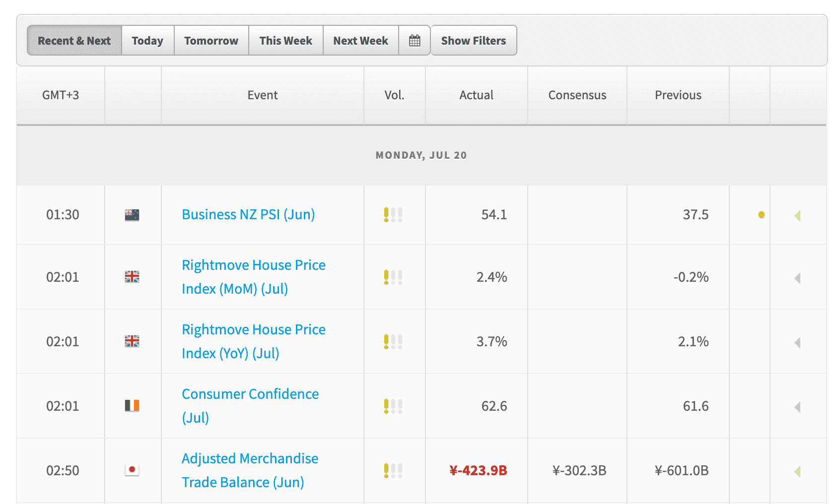Expand the Business NZ PSI row arrow
The image size is (838, 504).
797,216
